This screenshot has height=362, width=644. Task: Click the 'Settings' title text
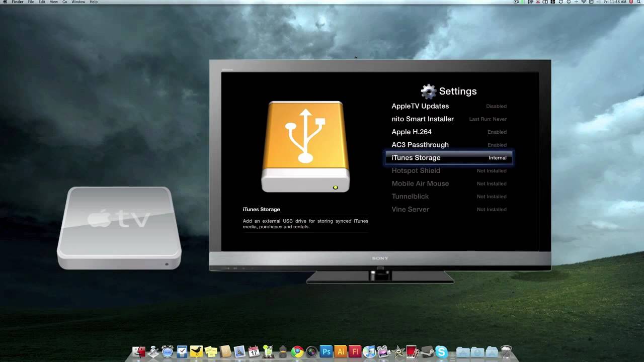coord(458,92)
